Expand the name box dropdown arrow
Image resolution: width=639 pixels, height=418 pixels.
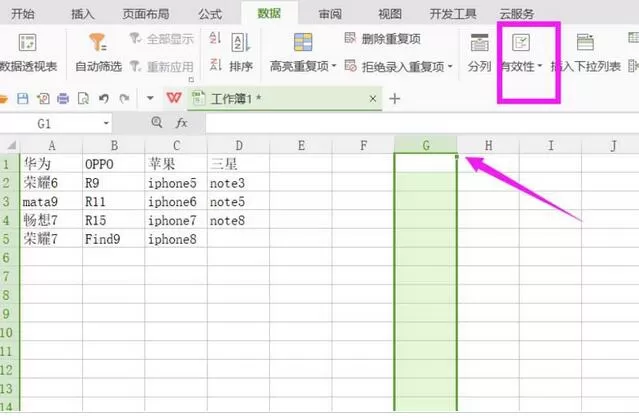pyautogui.click(x=106, y=123)
